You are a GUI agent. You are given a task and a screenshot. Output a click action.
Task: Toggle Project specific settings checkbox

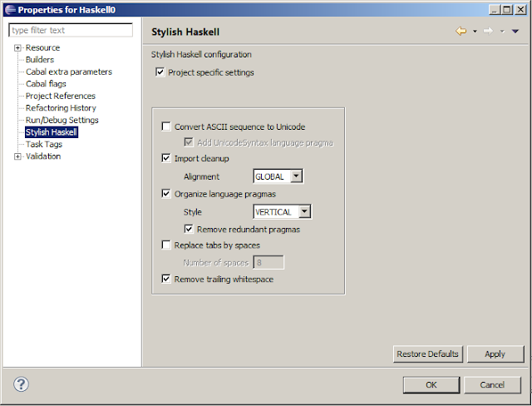point(160,72)
